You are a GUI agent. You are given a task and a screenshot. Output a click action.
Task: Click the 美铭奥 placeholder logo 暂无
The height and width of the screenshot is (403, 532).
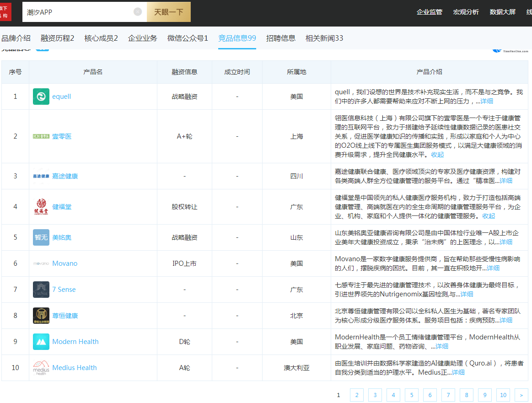(41, 237)
